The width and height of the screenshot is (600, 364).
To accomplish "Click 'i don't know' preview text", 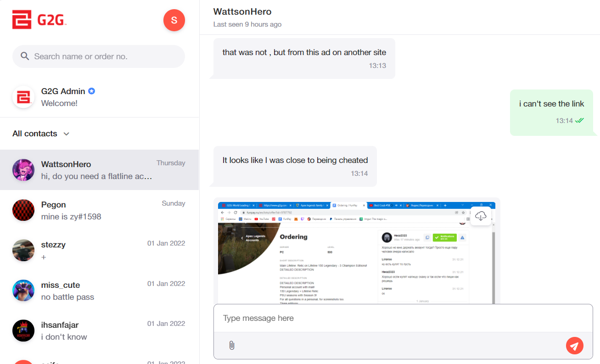I will pyautogui.click(x=64, y=337).
